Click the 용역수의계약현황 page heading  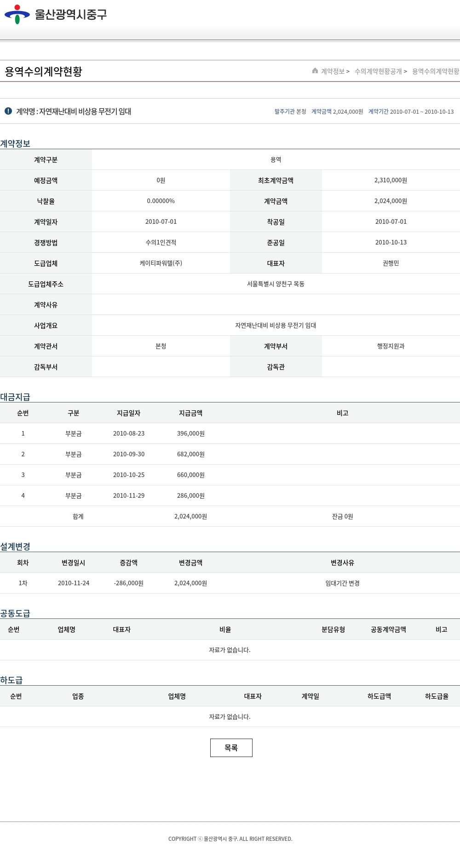pyautogui.click(x=43, y=71)
